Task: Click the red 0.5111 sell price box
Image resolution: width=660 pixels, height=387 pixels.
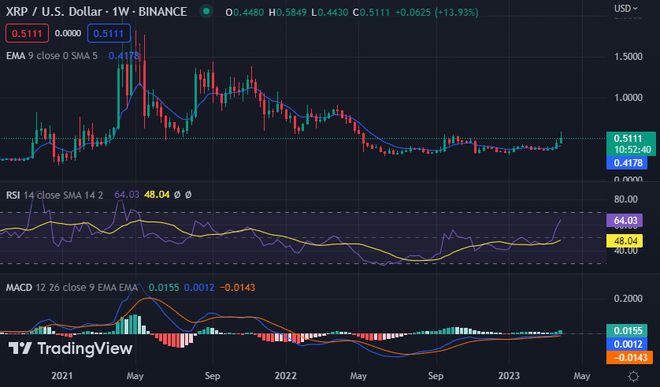Action: (x=27, y=34)
